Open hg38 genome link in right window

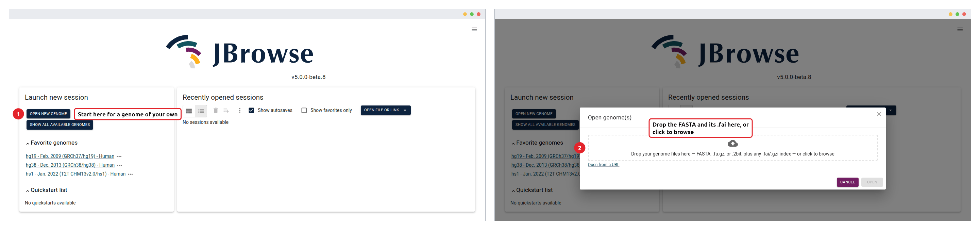[545, 165]
